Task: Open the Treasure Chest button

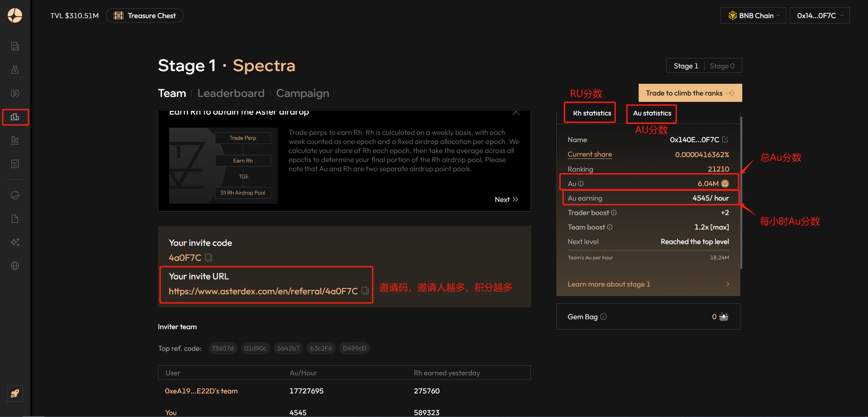Action: pyautogui.click(x=145, y=15)
